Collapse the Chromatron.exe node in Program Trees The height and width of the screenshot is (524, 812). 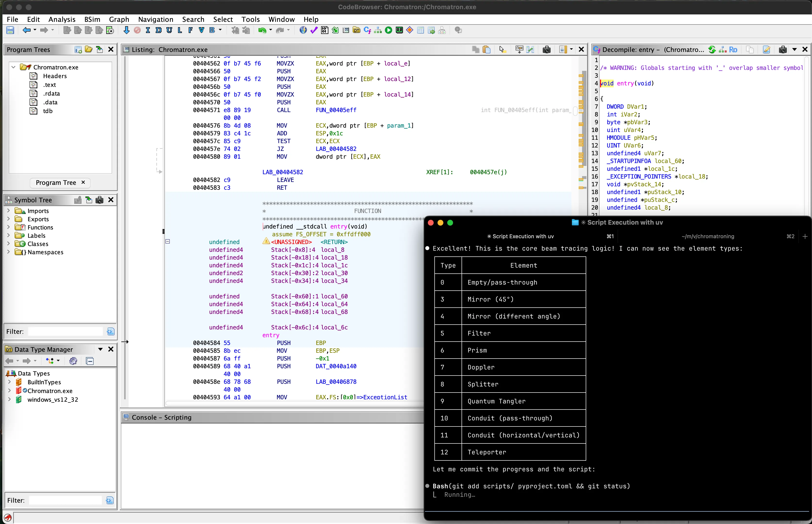coord(13,67)
